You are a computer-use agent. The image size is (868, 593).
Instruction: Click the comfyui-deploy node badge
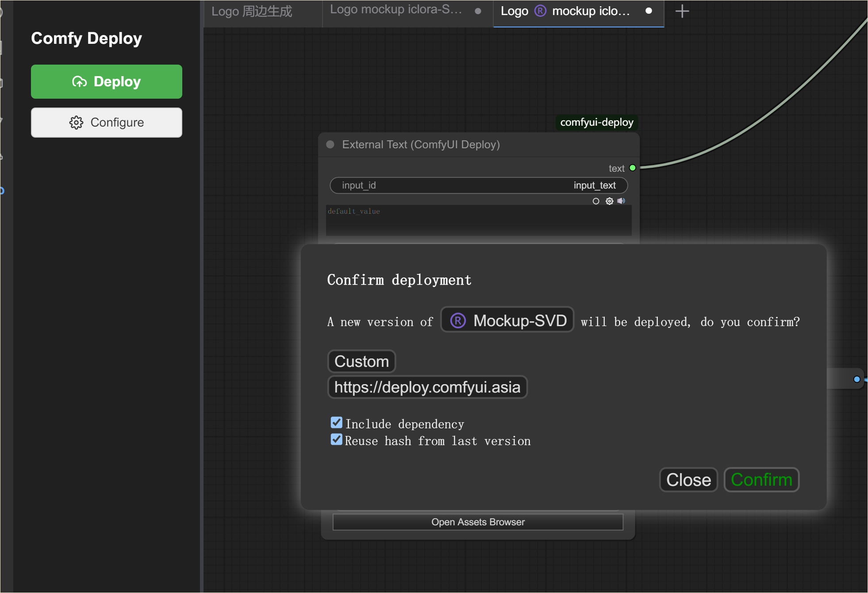point(597,123)
